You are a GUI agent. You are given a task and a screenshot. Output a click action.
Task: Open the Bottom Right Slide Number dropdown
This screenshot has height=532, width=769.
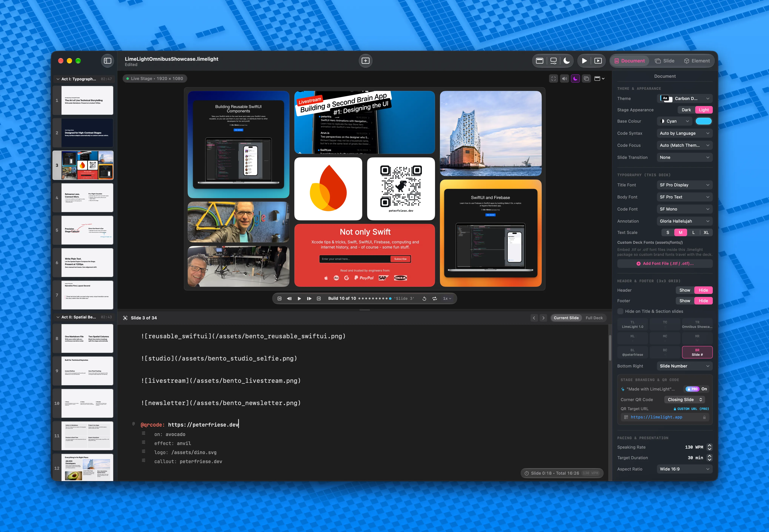685,366
